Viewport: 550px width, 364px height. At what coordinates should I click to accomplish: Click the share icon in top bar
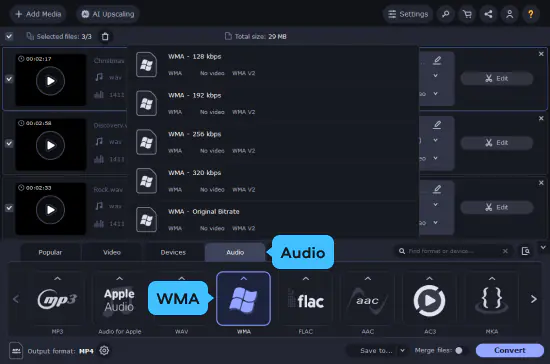tap(488, 14)
